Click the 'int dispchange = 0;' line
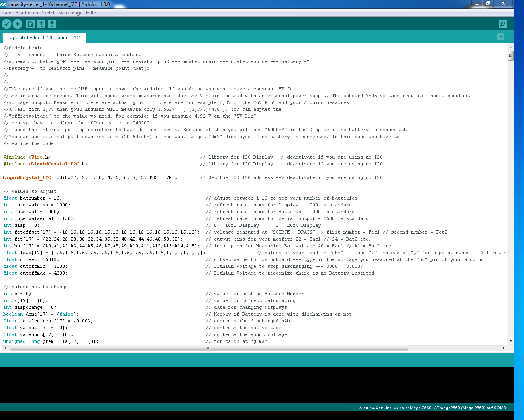The width and height of the screenshot is (524, 420). coord(30,307)
